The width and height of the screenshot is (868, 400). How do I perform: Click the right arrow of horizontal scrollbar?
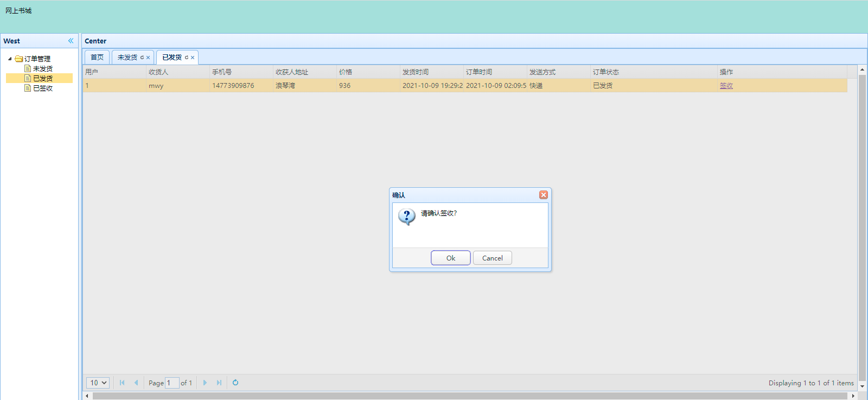point(853,396)
